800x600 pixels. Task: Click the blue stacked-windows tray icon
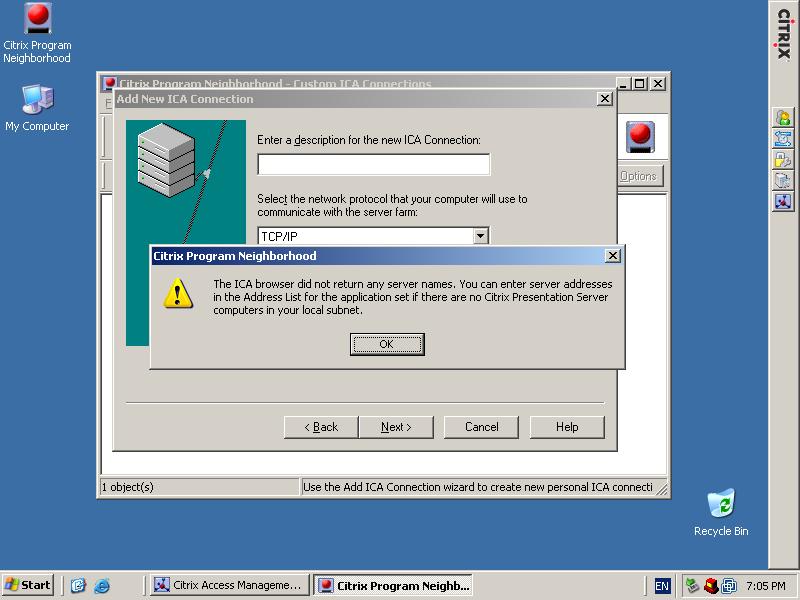[x=730, y=586]
